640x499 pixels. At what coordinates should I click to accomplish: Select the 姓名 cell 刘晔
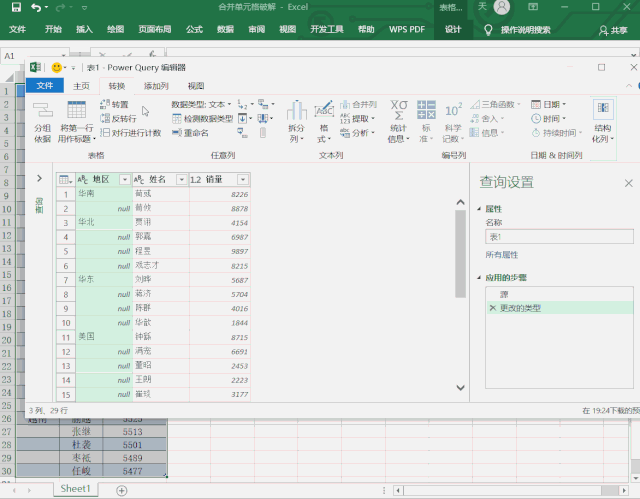tap(161, 280)
